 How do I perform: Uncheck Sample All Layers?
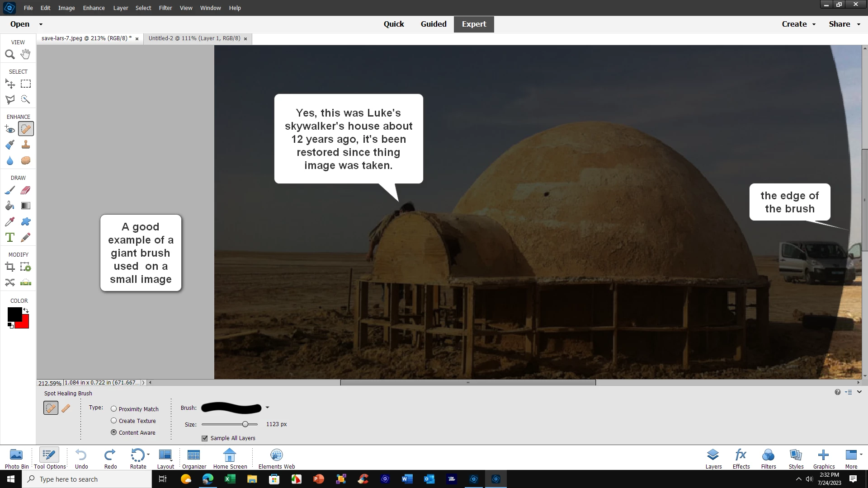205,438
